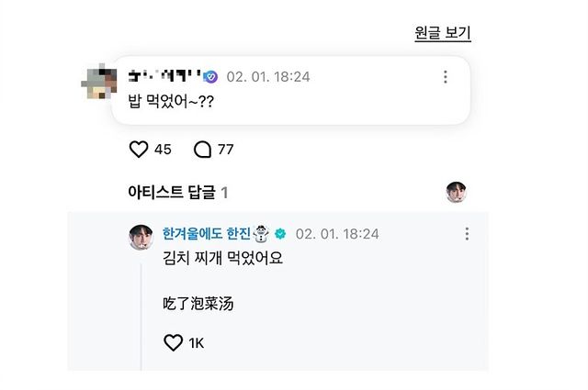The image size is (588, 390).
Task: Like the artist reply with the 1K heart
Action: click(x=174, y=343)
